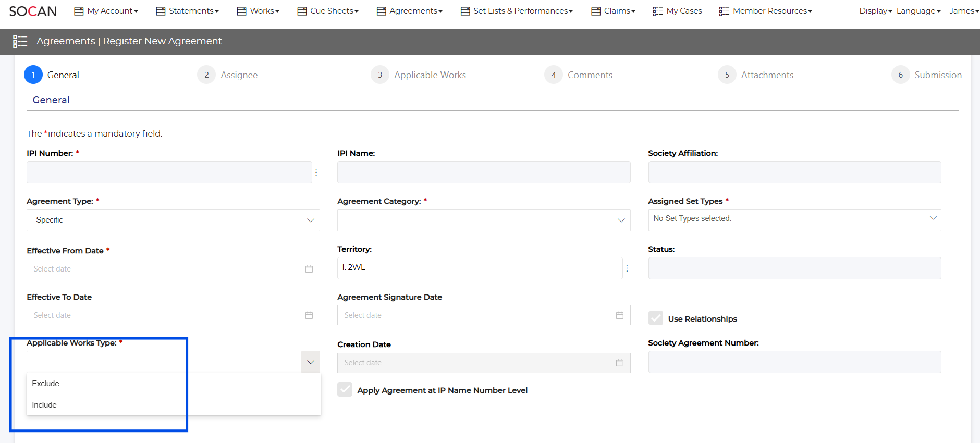Click the IPI Number lookup dots icon
The width and height of the screenshot is (980, 443).
point(316,172)
